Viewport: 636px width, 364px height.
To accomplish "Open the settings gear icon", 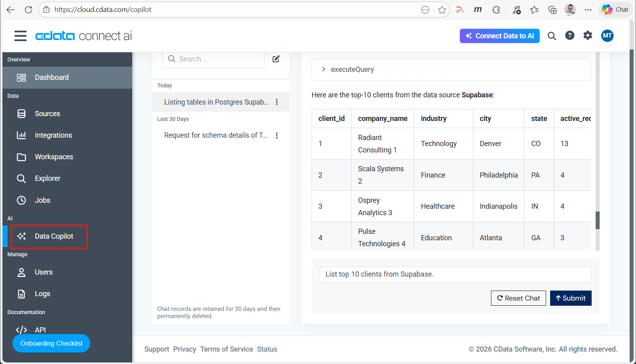I will tap(588, 36).
